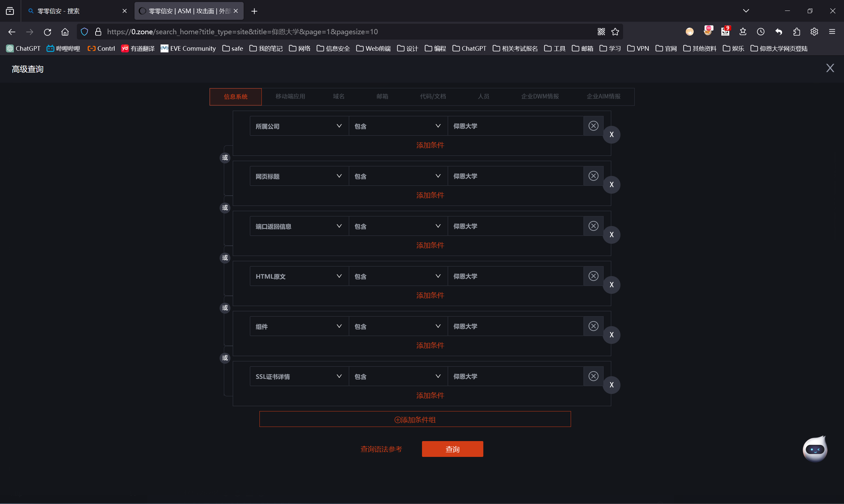Toggle the 或 operator between 端口返回信息 and HTML原文 groups
Screen dimensions: 844x504
pos(225,258)
